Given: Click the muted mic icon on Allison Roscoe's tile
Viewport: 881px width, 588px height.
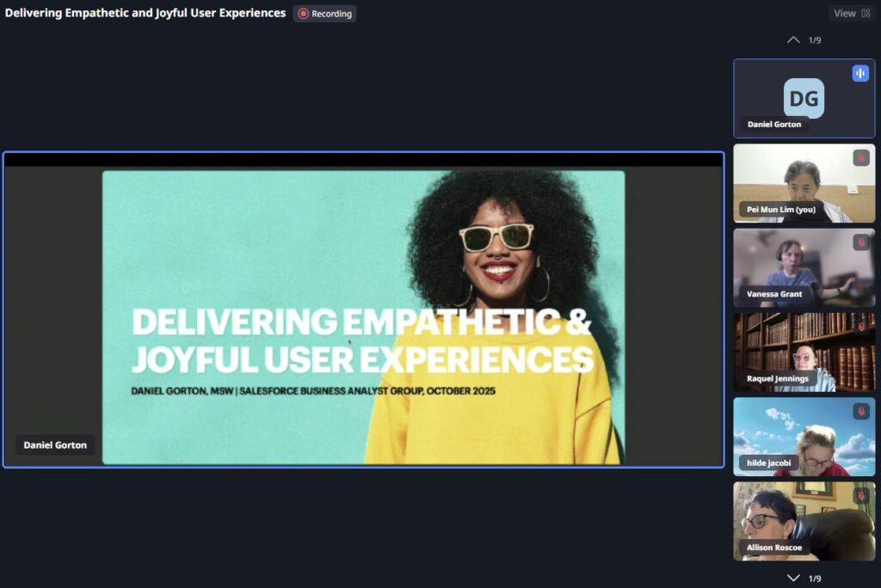Looking at the screenshot, I should [860, 496].
